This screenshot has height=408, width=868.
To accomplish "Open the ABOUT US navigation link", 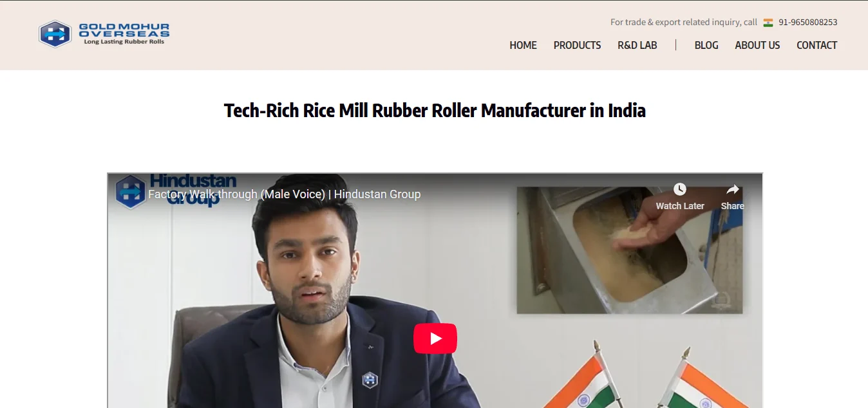I will coord(757,45).
